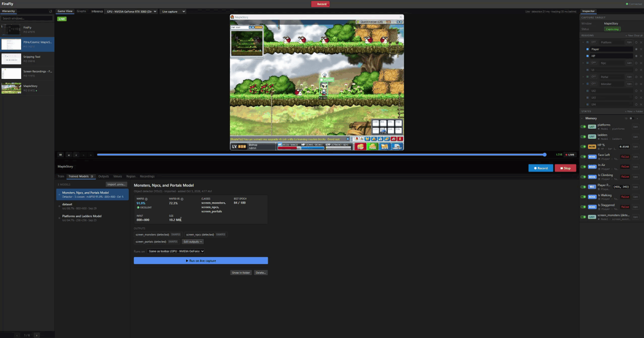Disable the Face Left state toggle
The image size is (644, 338).
(x=584, y=156)
